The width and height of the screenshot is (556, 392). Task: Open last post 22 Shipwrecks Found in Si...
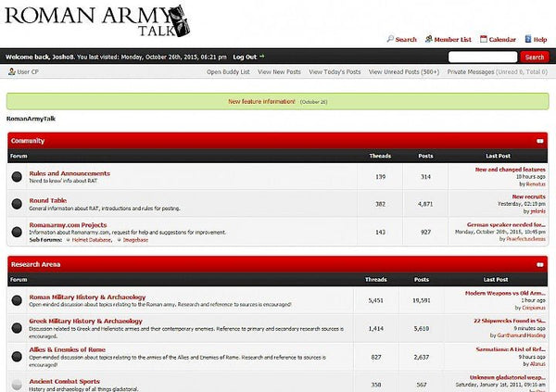coord(510,321)
